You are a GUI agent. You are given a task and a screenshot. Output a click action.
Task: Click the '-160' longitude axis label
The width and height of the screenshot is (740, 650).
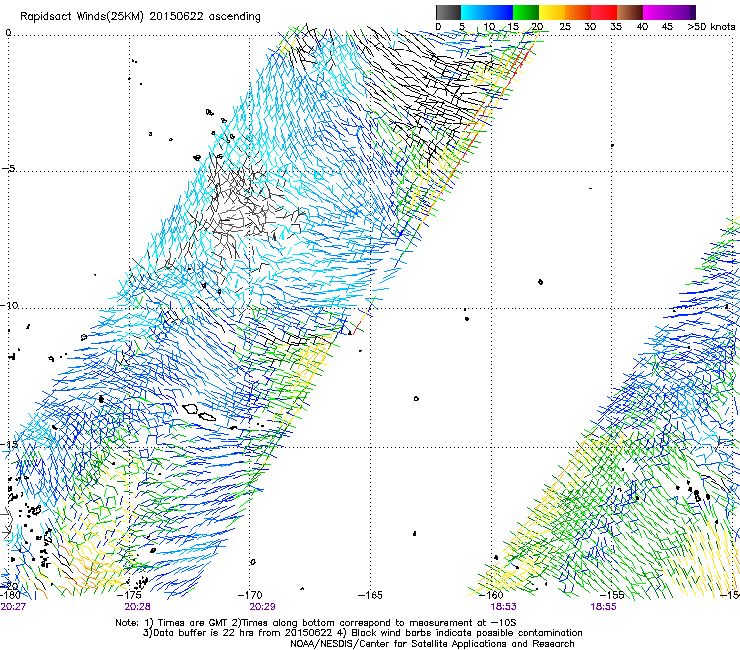pyautogui.click(x=491, y=595)
